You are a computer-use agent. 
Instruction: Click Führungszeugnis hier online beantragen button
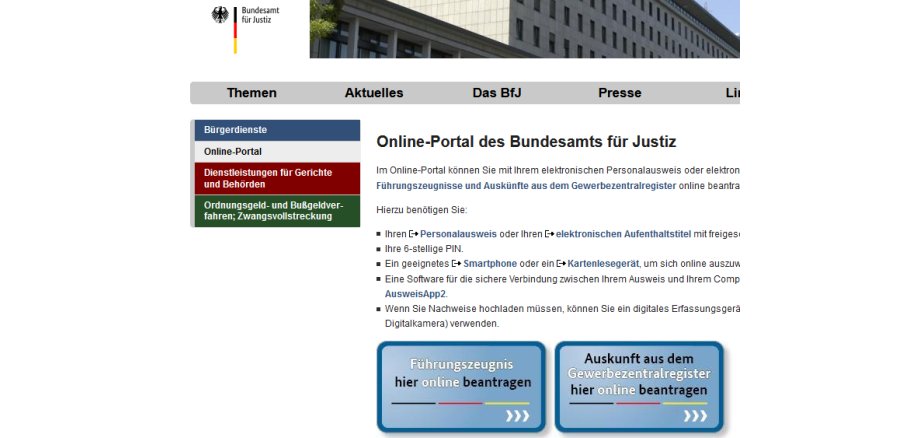pyautogui.click(x=461, y=386)
